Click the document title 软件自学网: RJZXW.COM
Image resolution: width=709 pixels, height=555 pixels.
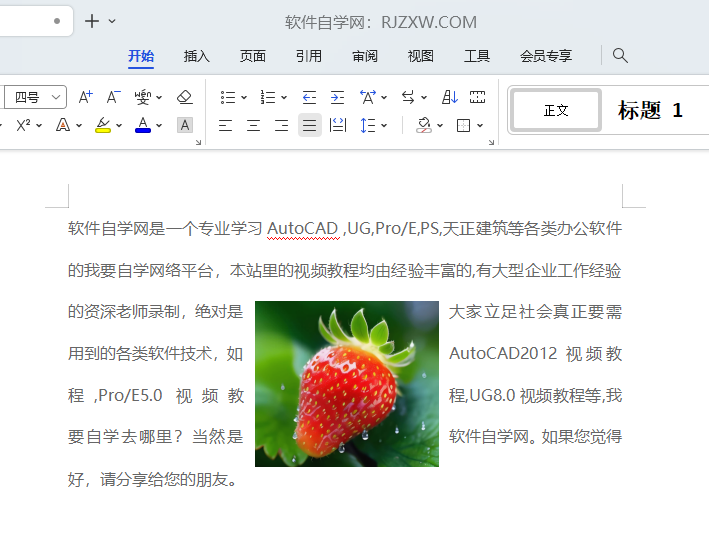coord(381,22)
